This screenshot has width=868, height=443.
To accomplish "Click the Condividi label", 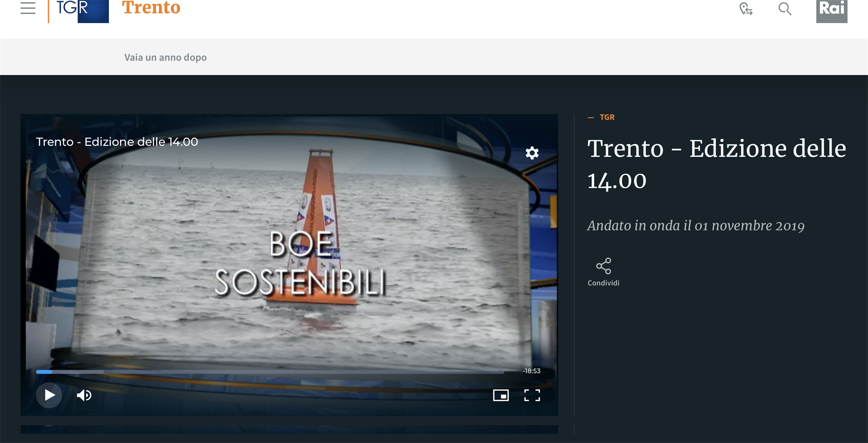I will click(603, 283).
